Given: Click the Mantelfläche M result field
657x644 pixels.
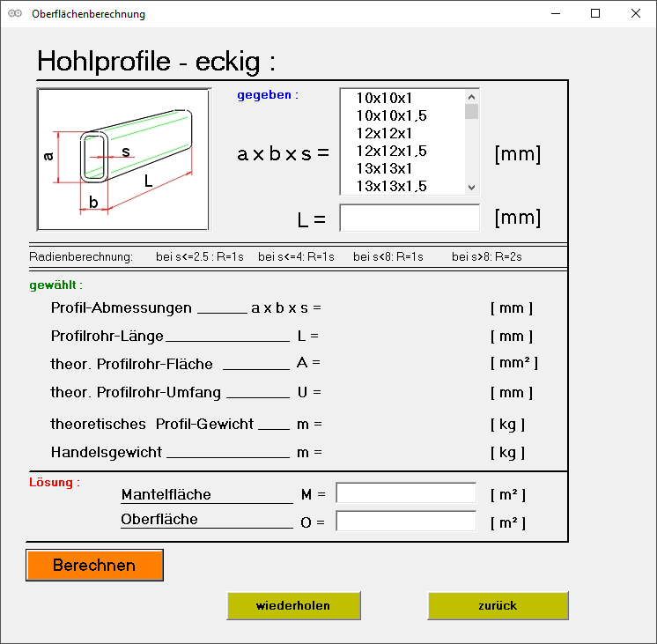Looking at the screenshot, I should pyautogui.click(x=406, y=494).
